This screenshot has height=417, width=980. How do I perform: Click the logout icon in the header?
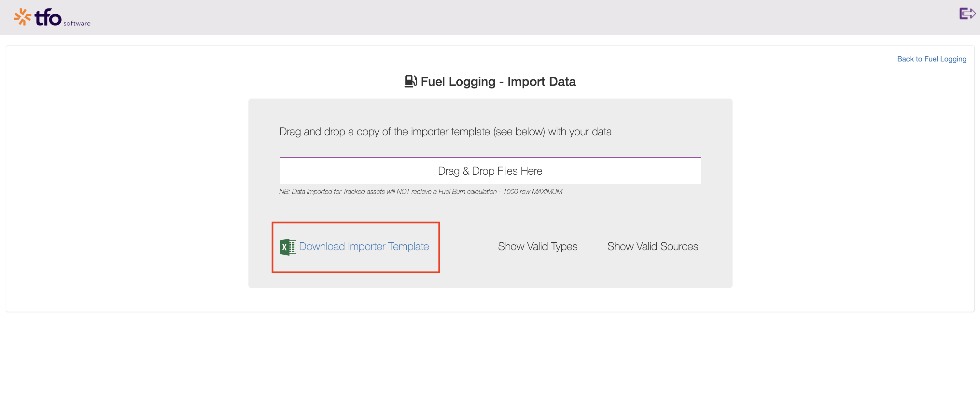tap(967, 14)
